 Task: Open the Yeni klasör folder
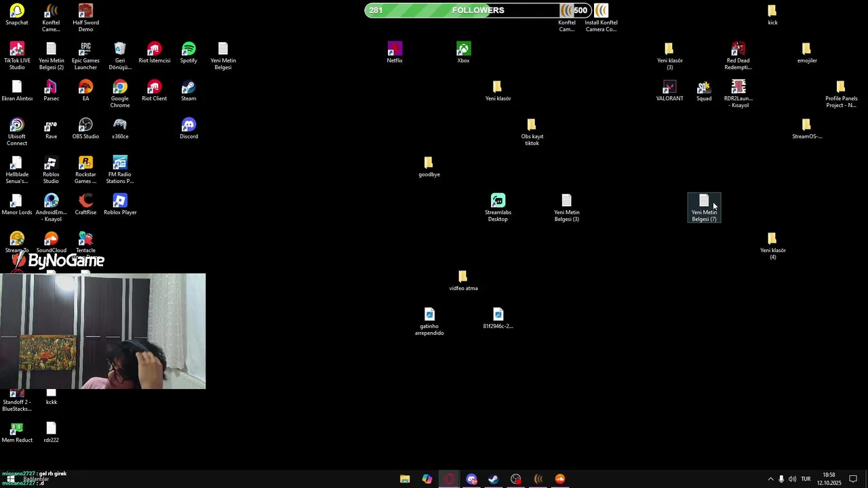498,91
